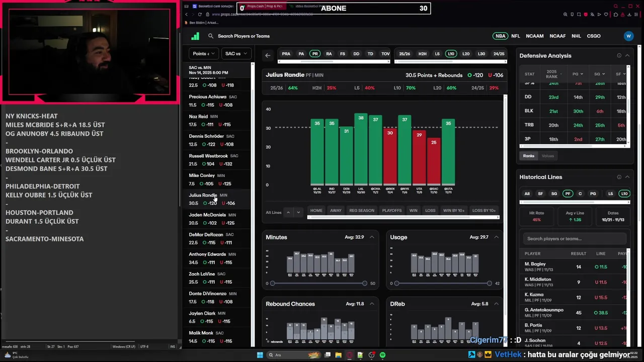The width and height of the screenshot is (644, 362).
Task: Open Historical Lines info icon
Action: coord(619,177)
